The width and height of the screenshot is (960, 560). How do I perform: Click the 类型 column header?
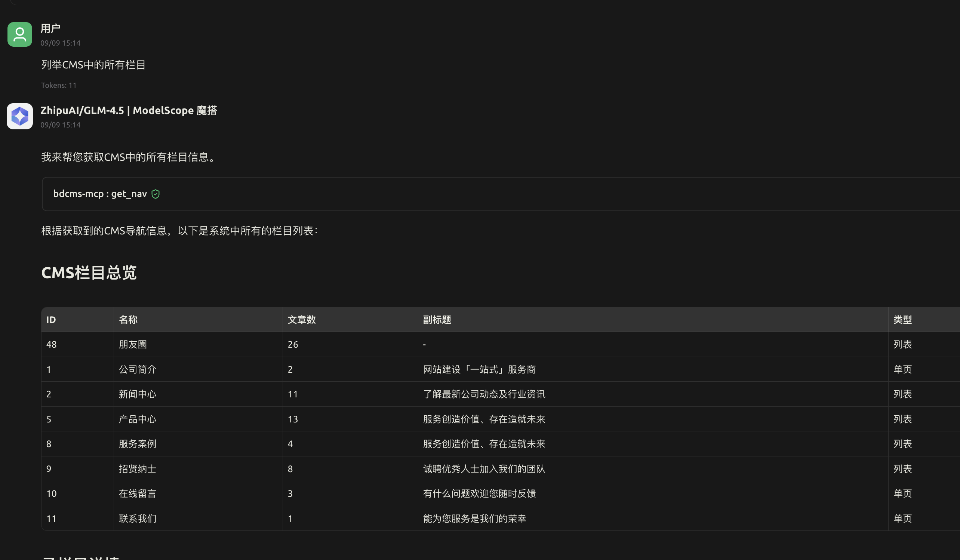coord(902,320)
